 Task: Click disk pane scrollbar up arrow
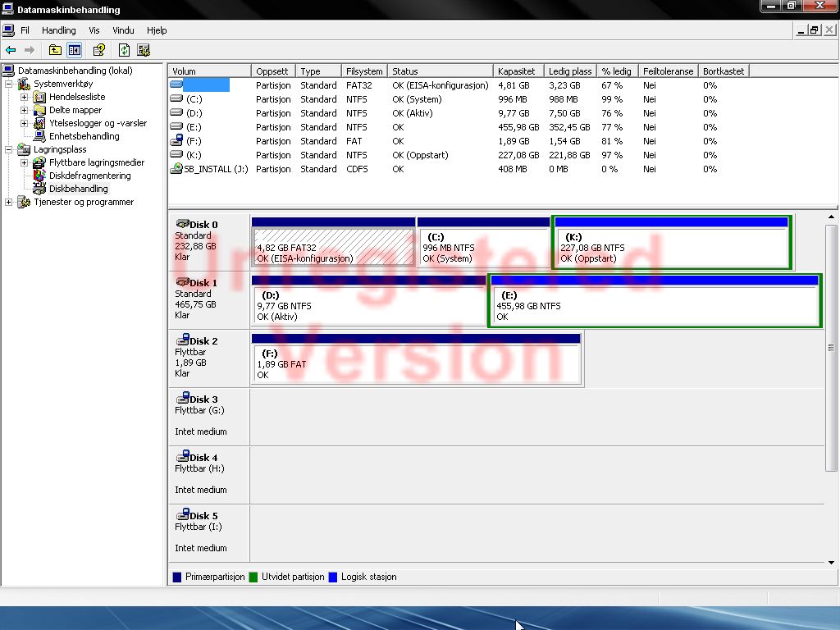tap(832, 217)
